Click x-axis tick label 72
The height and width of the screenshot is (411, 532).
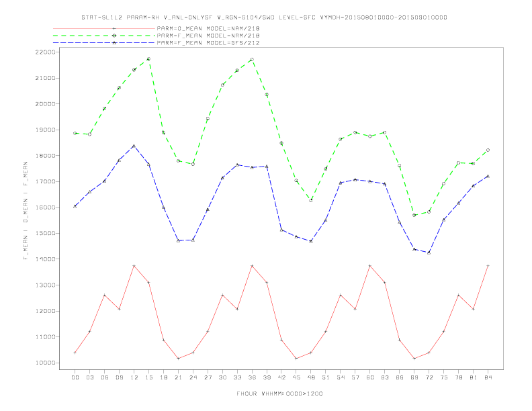(429, 377)
